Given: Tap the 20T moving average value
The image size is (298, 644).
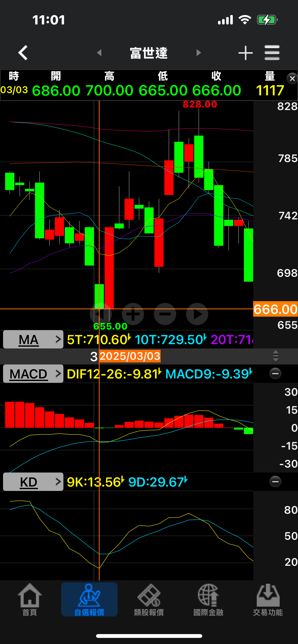Looking at the screenshot, I should 232,340.
